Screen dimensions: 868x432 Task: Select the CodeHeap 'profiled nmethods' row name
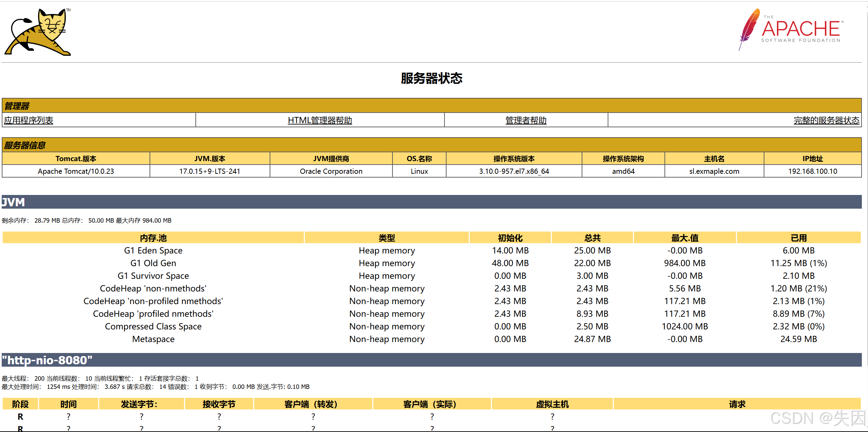pyautogui.click(x=153, y=314)
